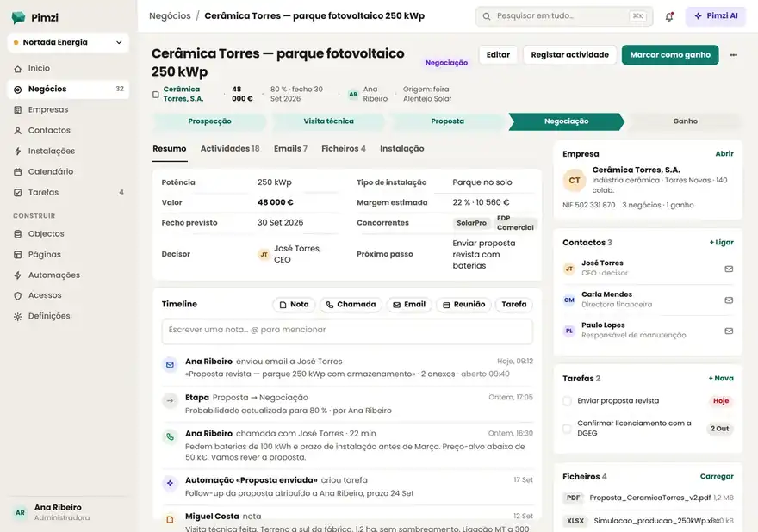The image size is (758, 532).
Task: Open Pimzi AI assistant
Action: [x=716, y=16]
